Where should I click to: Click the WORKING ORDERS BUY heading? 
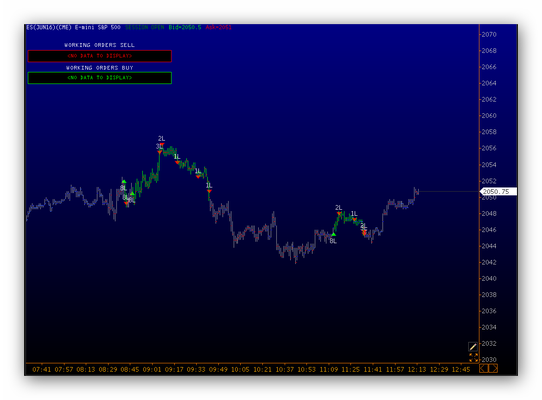[x=100, y=68]
